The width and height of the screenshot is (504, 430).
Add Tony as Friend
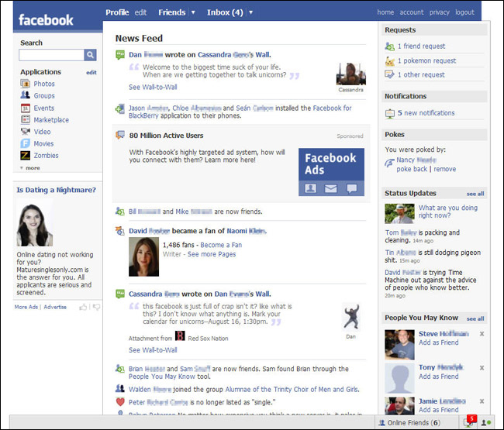point(438,377)
